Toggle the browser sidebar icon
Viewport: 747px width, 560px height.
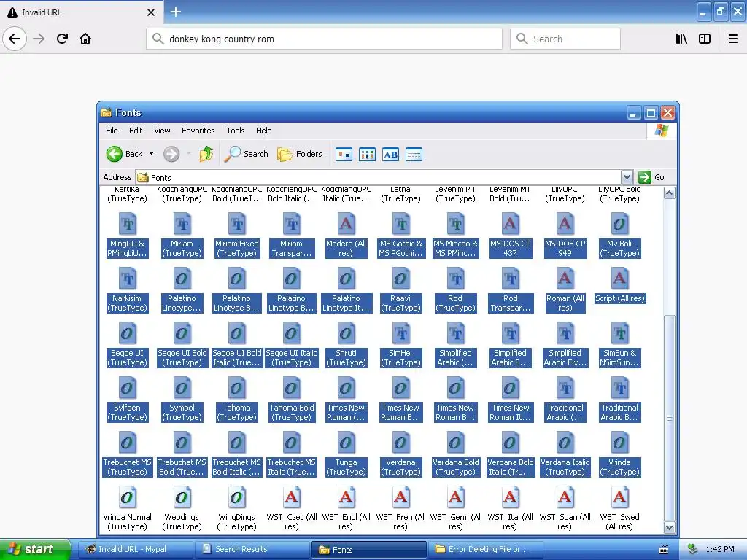pyautogui.click(x=705, y=39)
